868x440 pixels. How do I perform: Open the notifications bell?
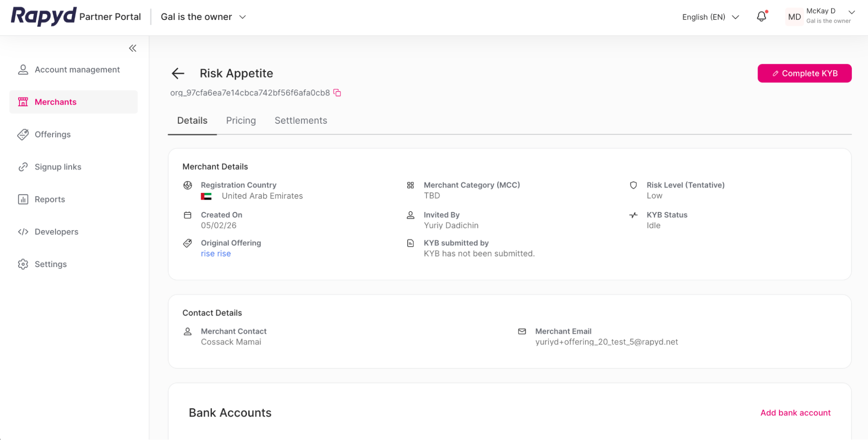click(761, 17)
